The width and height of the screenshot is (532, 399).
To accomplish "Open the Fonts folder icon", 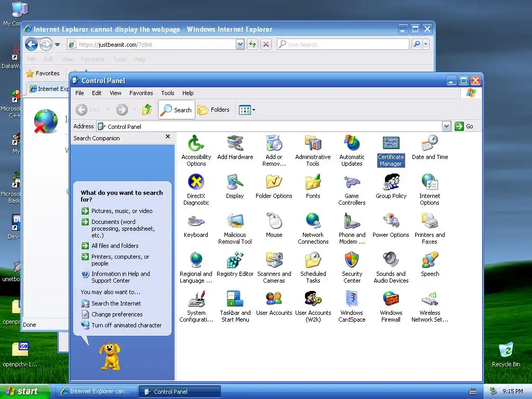I will pyautogui.click(x=313, y=187).
